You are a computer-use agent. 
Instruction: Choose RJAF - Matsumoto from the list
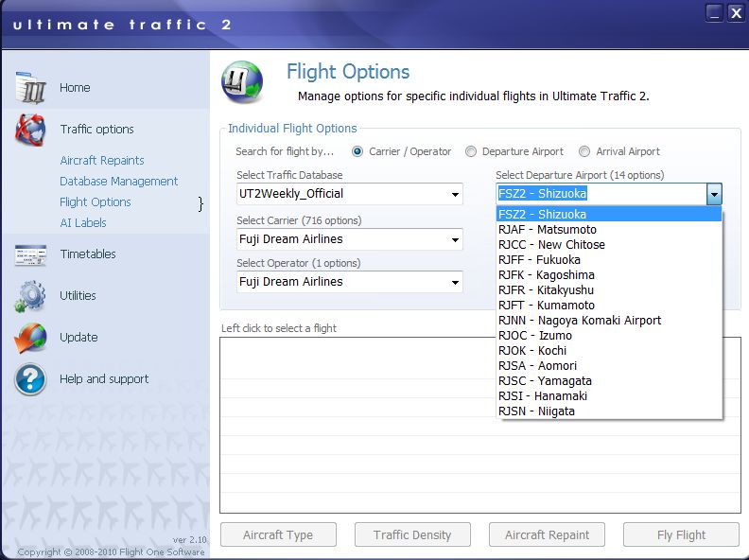click(x=609, y=229)
